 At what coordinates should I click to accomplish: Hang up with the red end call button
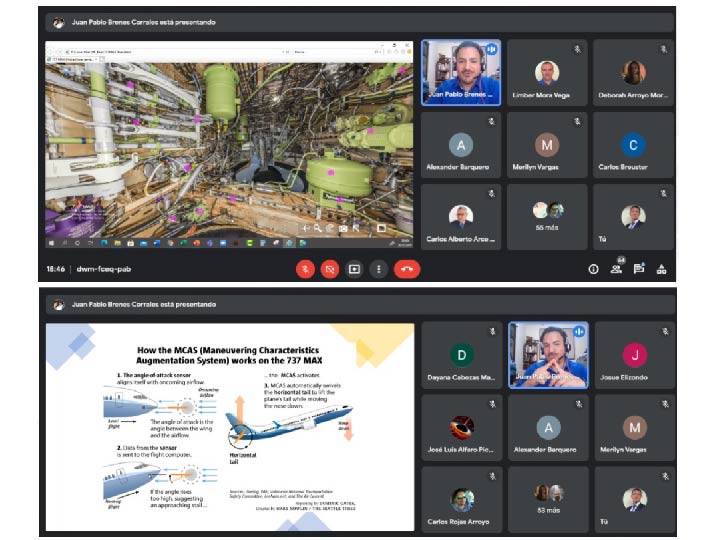click(407, 269)
